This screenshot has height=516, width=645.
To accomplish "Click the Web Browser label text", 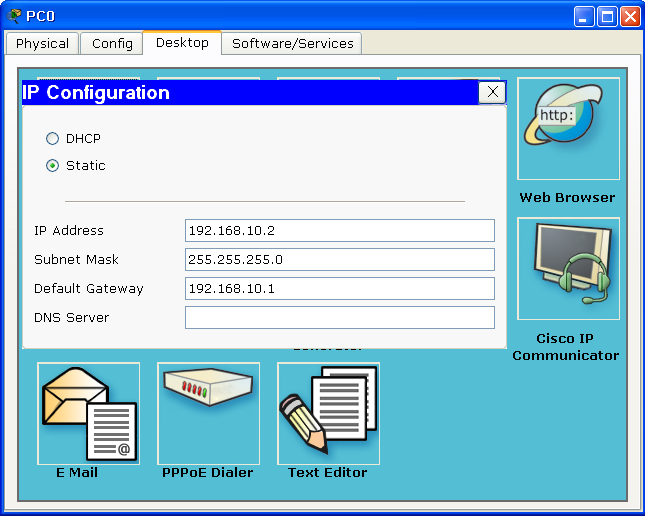I will 567,198.
